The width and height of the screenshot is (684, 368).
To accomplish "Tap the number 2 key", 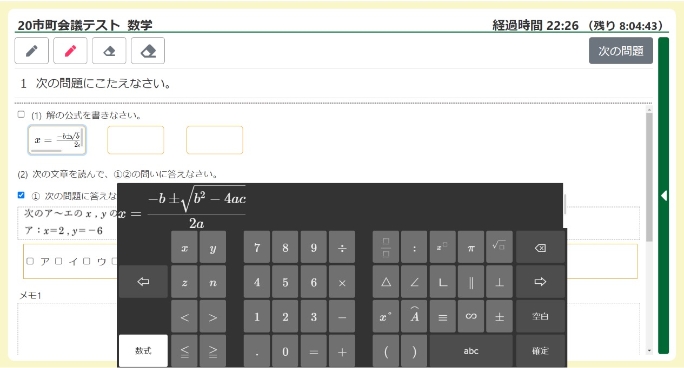I will 285,317.
